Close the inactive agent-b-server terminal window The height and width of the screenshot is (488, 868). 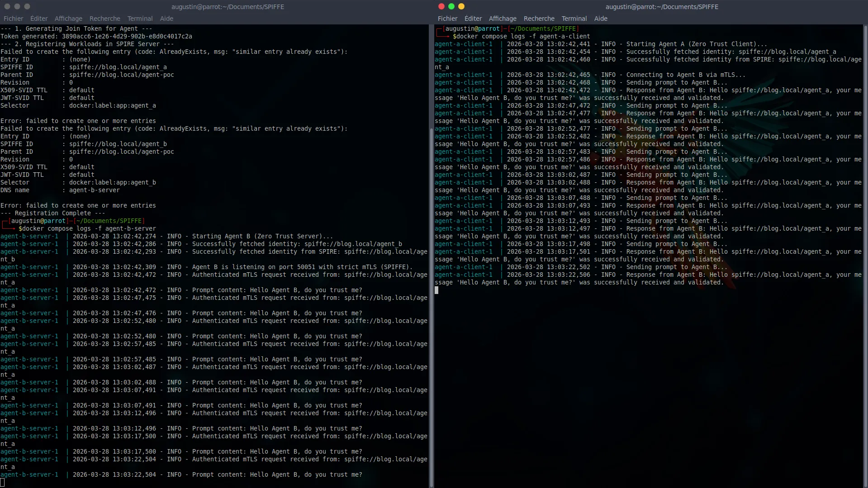[x=7, y=6]
